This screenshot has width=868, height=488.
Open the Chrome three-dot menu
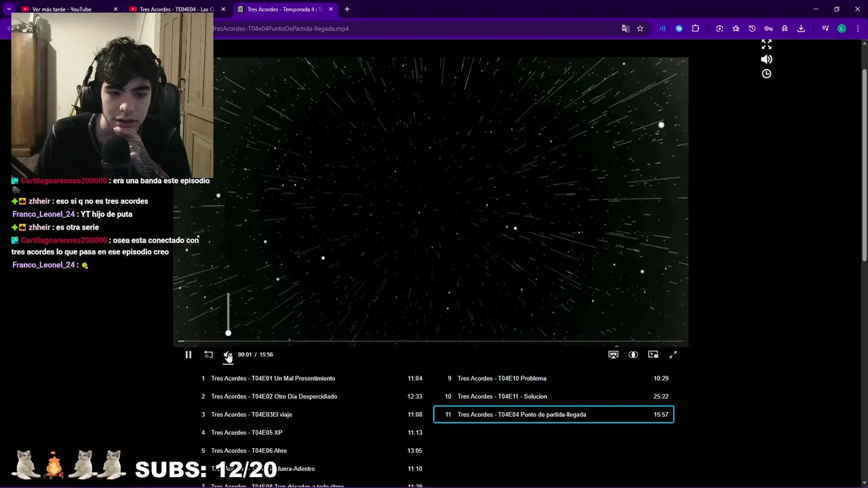[857, 28]
